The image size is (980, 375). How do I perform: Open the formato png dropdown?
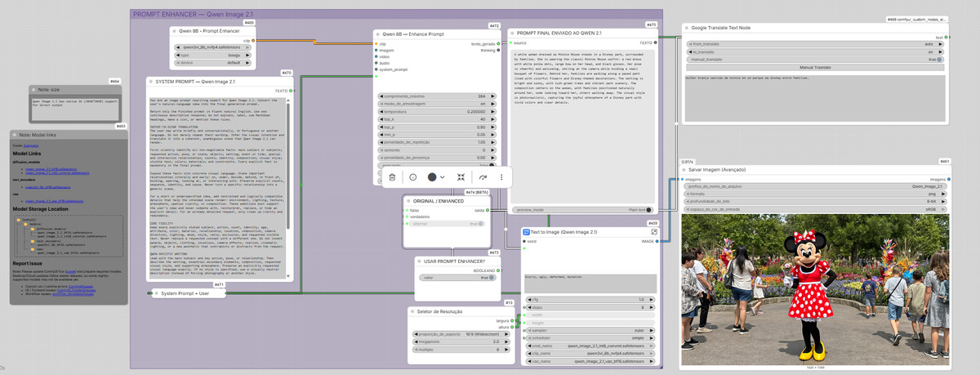click(x=813, y=194)
